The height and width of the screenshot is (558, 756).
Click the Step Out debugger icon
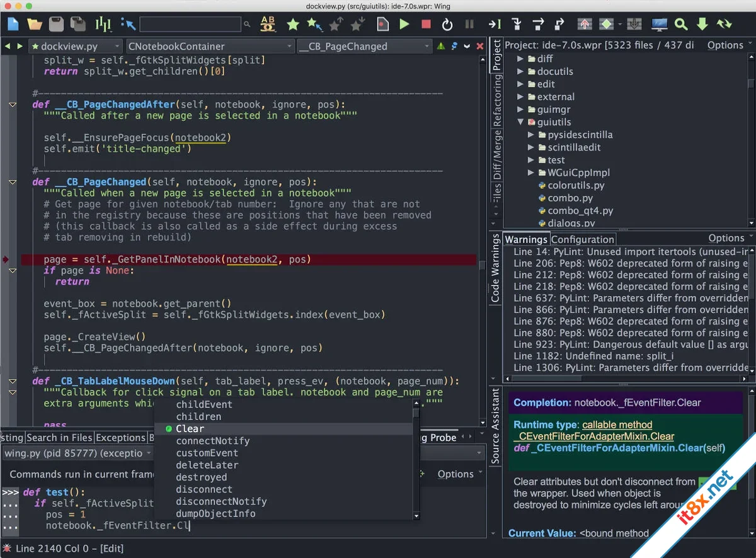tap(559, 25)
